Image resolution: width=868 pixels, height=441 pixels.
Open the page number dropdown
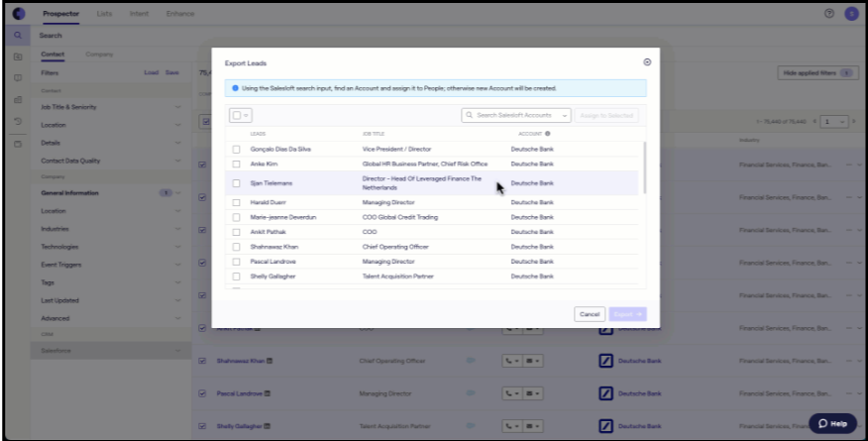point(834,122)
